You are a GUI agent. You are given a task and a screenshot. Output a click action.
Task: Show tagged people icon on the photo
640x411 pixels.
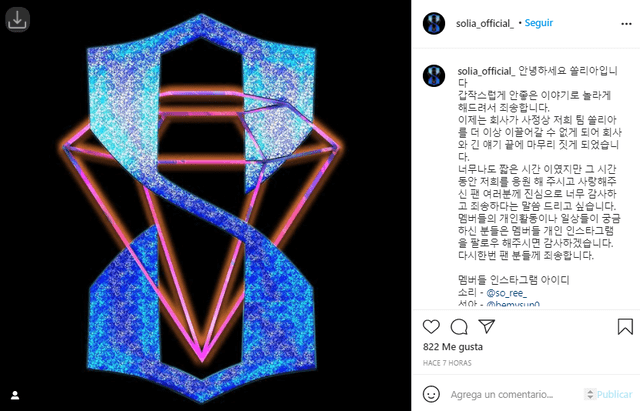point(15,395)
